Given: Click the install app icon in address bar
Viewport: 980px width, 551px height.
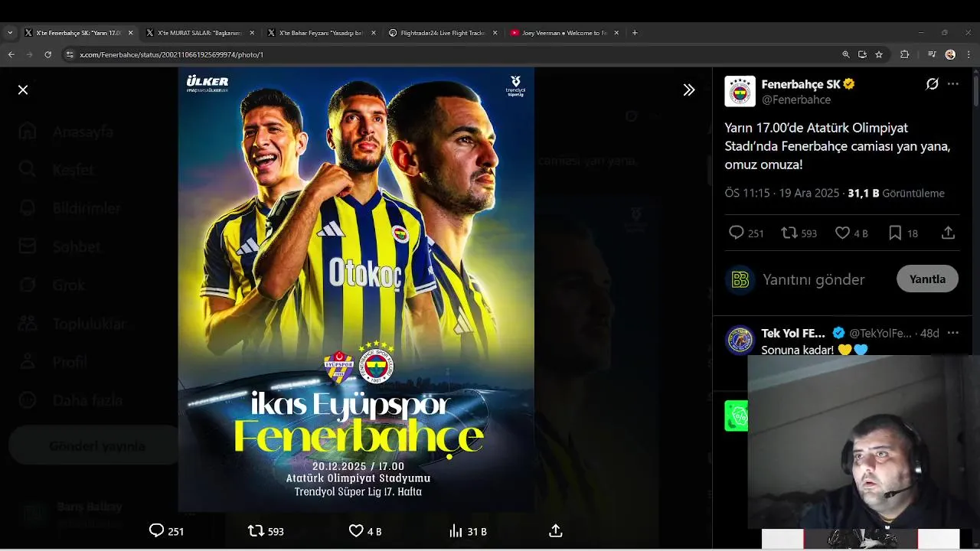Looking at the screenshot, I should (862, 54).
